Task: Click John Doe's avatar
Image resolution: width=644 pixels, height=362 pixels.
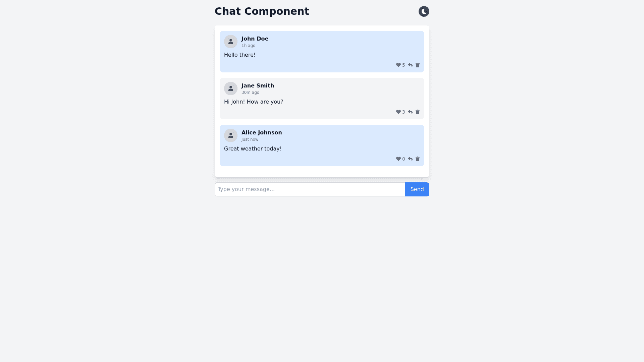Action: tap(231, 42)
